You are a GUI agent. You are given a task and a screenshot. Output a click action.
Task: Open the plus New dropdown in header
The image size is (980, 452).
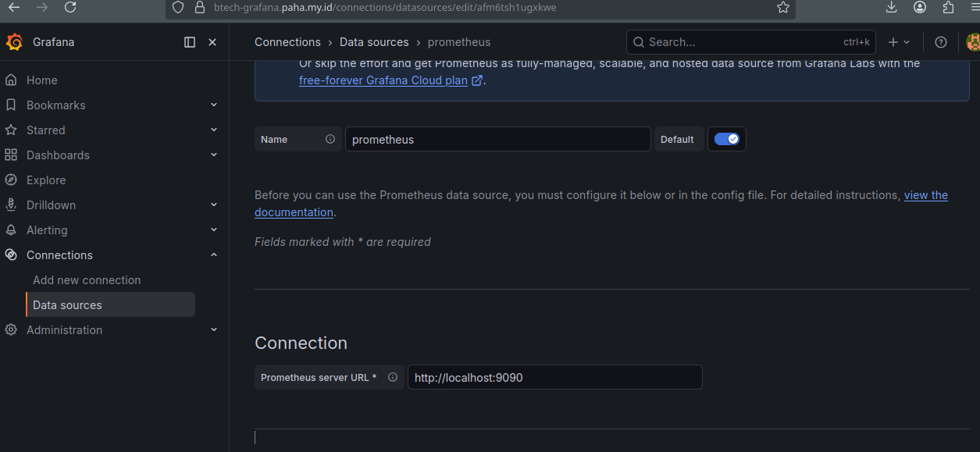[899, 42]
